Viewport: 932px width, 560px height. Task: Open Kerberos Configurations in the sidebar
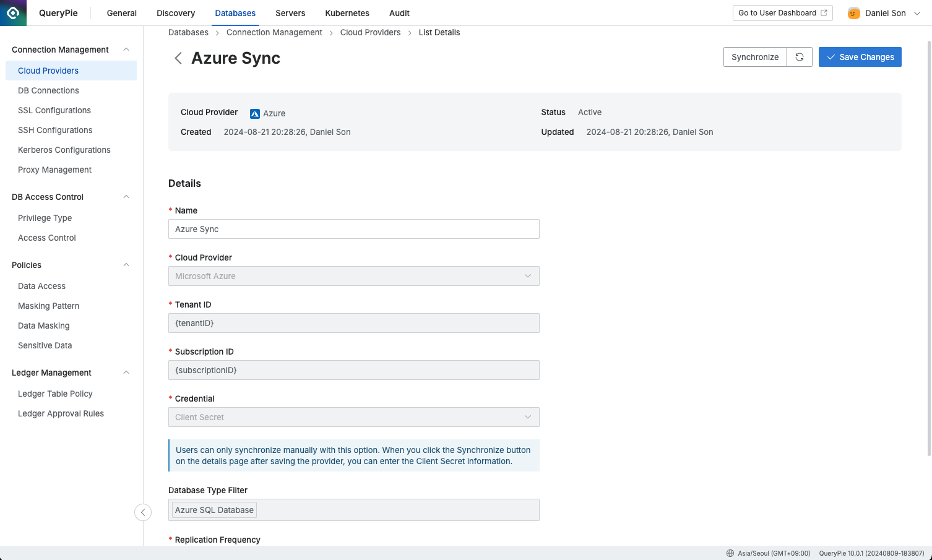(x=71, y=150)
